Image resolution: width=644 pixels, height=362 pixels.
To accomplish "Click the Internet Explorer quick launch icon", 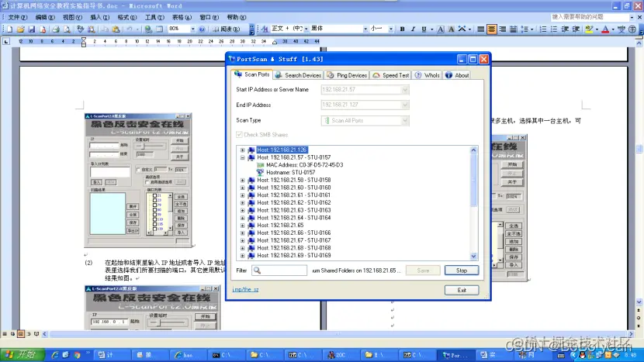I will coord(55,355).
